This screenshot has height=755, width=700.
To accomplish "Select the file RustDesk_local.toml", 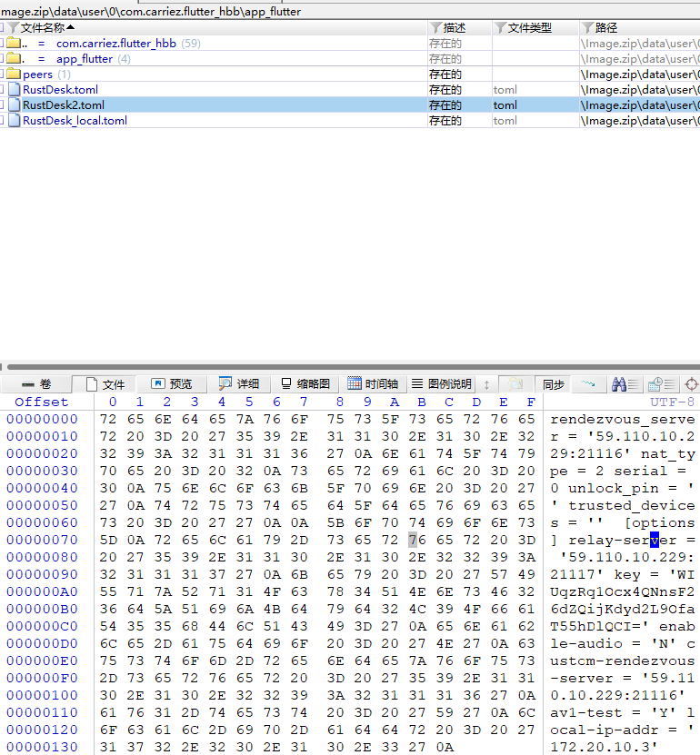I will 75,120.
